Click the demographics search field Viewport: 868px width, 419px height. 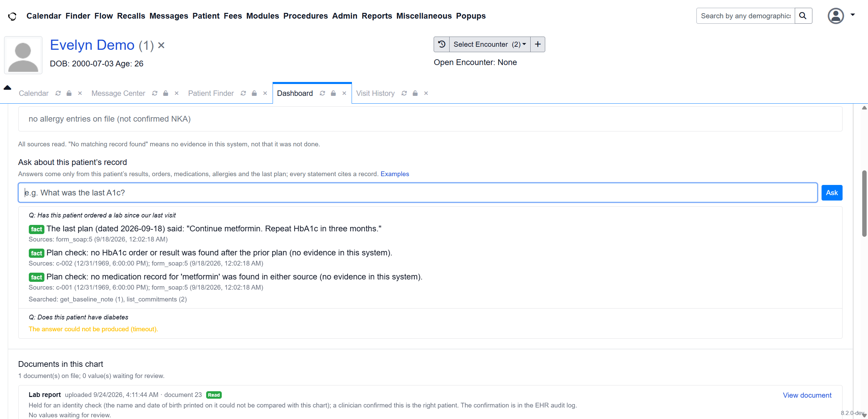tap(746, 16)
